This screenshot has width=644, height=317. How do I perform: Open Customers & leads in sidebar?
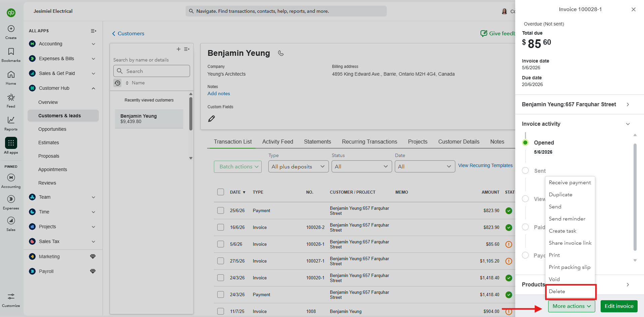tap(63, 116)
